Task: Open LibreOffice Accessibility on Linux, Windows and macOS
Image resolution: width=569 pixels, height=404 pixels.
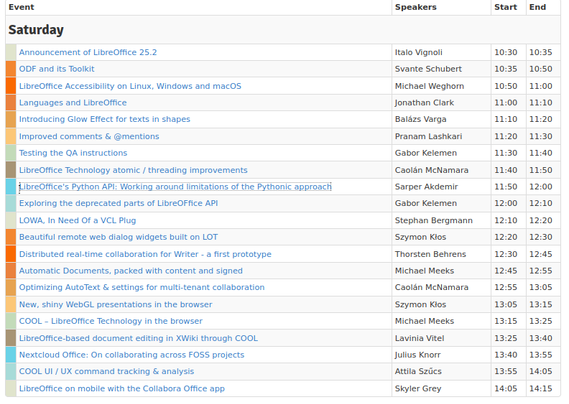Action: [130, 86]
